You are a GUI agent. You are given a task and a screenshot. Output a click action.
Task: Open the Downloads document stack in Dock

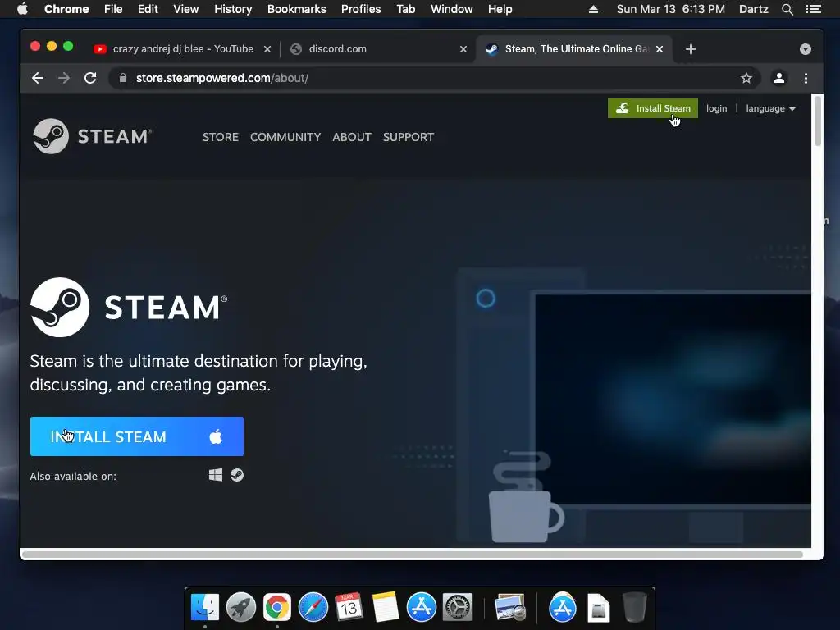(x=598, y=608)
